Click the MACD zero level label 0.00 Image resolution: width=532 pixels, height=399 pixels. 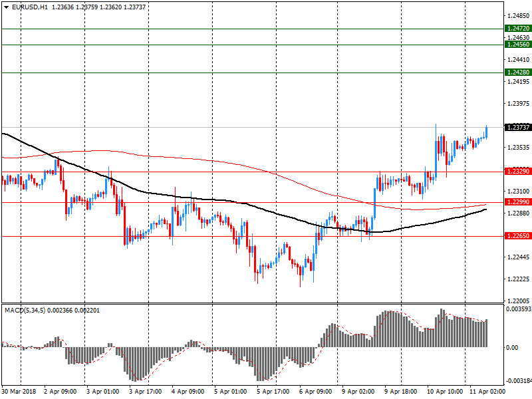click(x=512, y=347)
